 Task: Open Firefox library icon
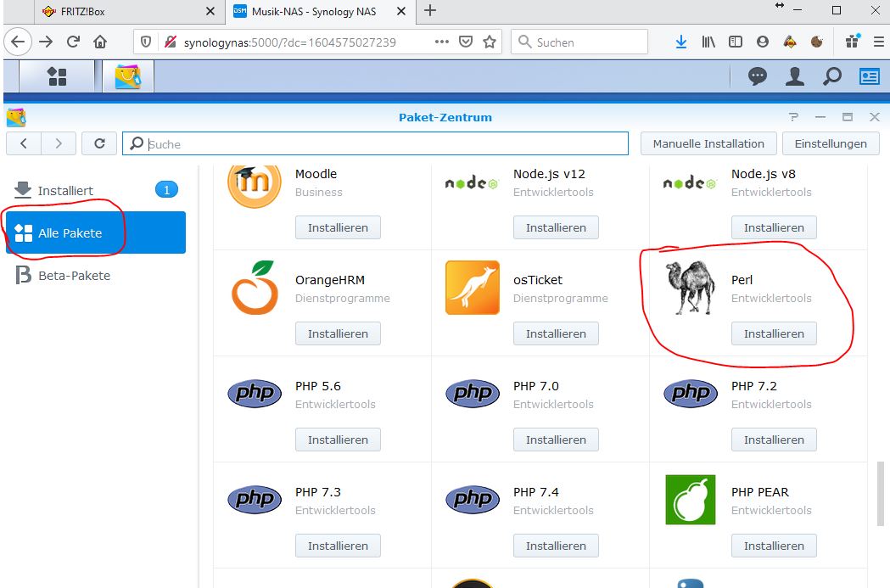tap(708, 42)
